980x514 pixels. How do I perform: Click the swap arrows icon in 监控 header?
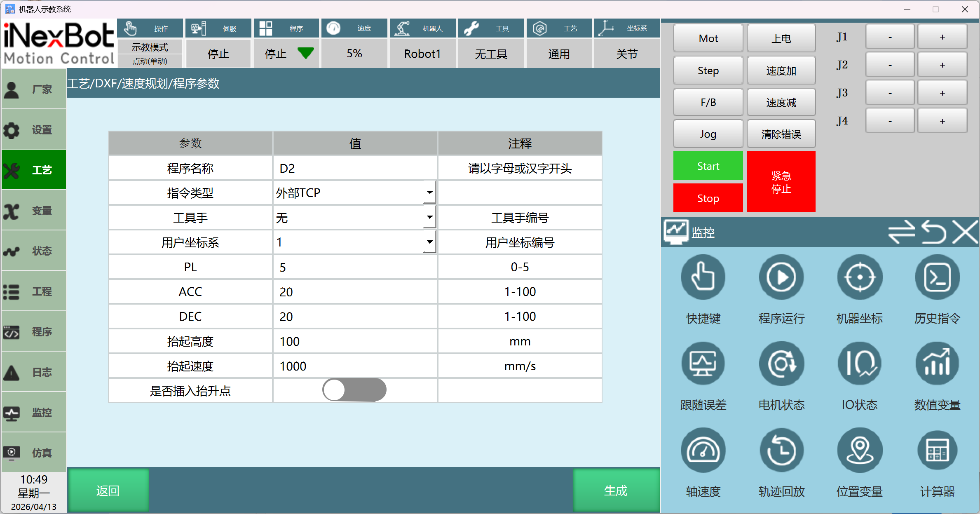pyautogui.click(x=901, y=232)
